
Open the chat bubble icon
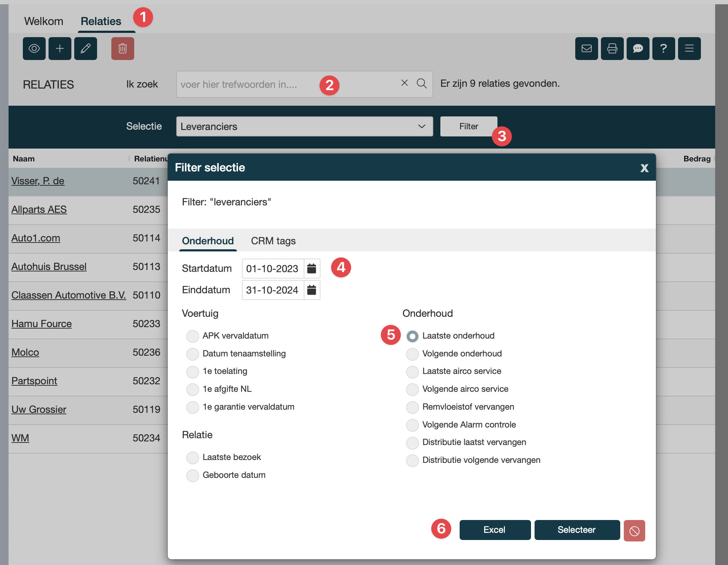click(638, 49)
